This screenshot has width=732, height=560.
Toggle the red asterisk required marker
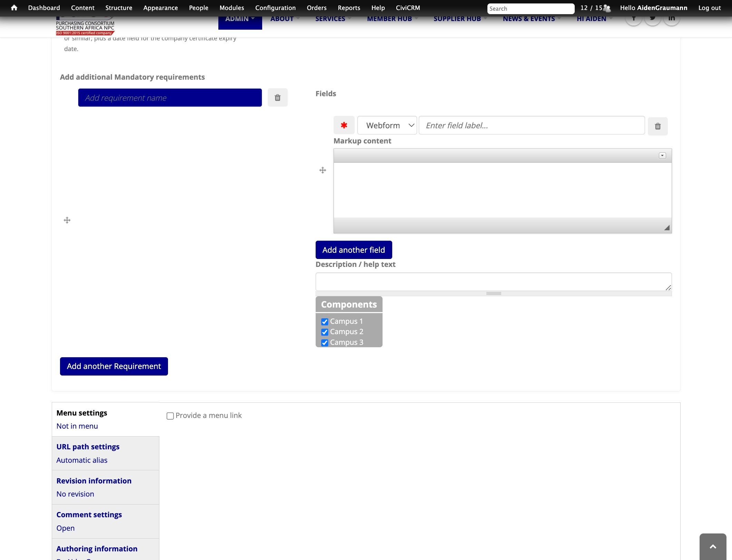tap(344, 125)
